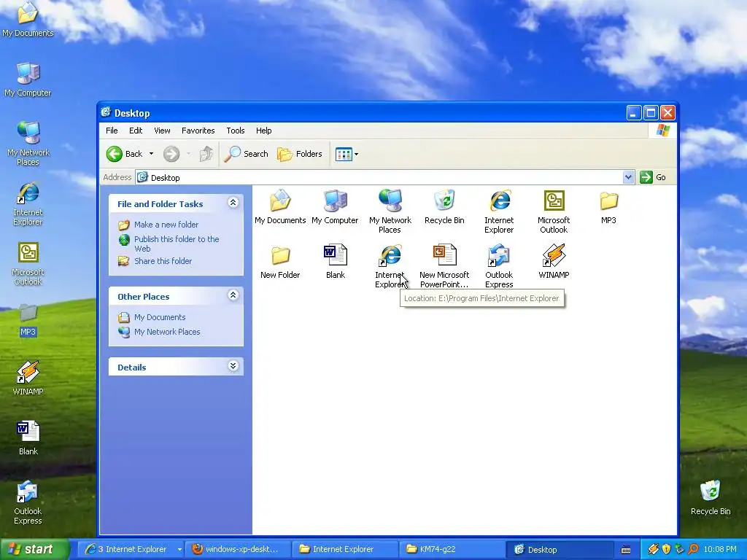Collapse Other Places panel
Screen dimensions: 747x560
233,295
